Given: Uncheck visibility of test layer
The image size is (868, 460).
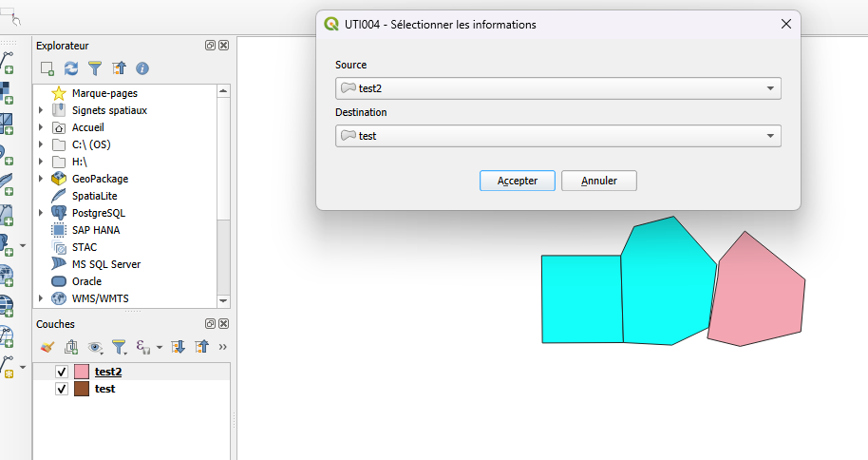Looking at the screenshot, I should pos(62,389).
